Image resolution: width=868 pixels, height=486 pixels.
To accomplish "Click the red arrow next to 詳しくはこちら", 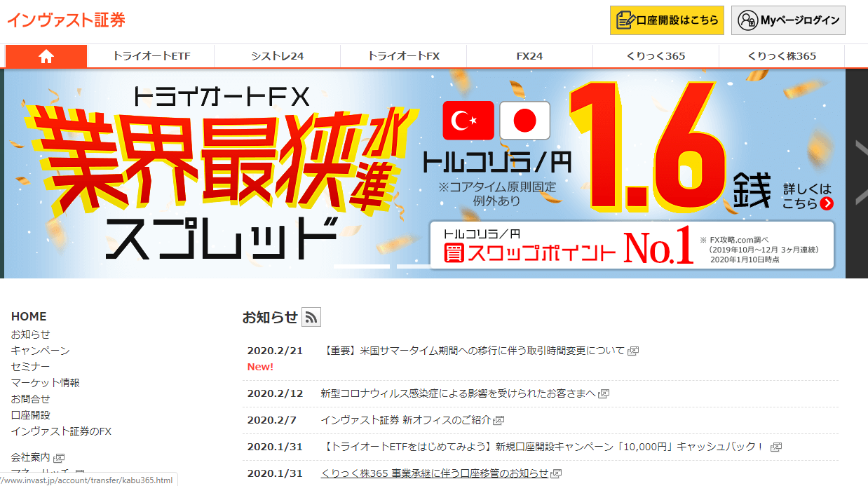I will [x=827, y=204].
